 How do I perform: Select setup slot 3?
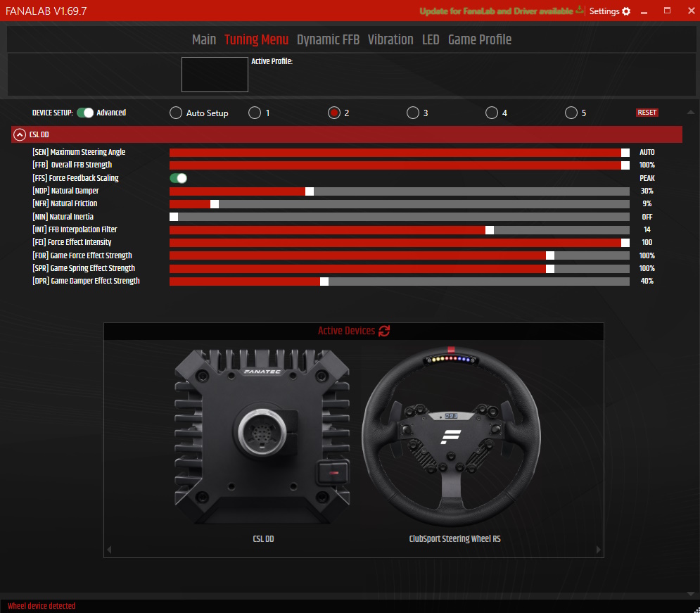(413, 113)
